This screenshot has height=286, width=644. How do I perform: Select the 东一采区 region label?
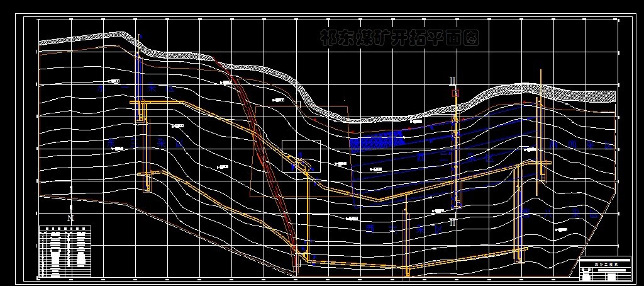(136, 88)
